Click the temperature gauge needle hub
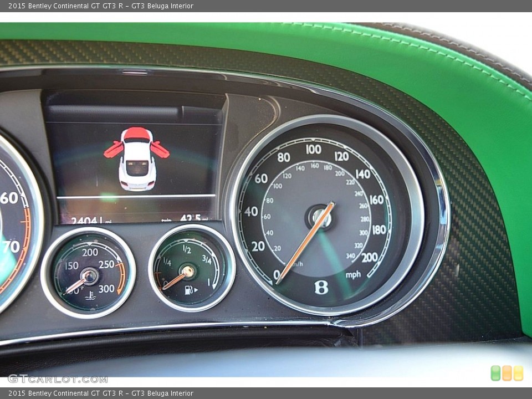 90,276
